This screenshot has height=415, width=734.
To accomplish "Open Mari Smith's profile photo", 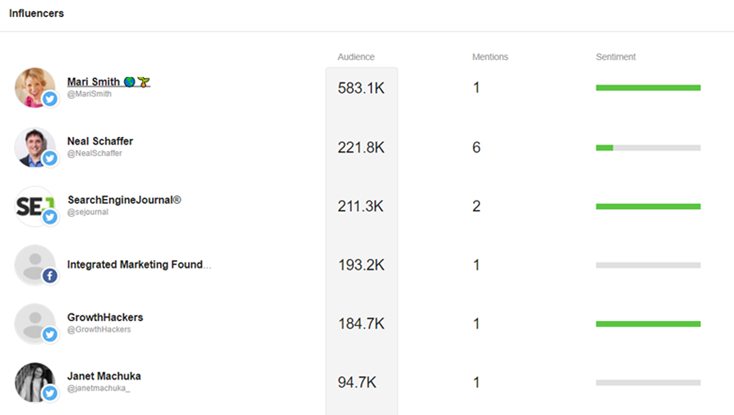I will [35, 88].
